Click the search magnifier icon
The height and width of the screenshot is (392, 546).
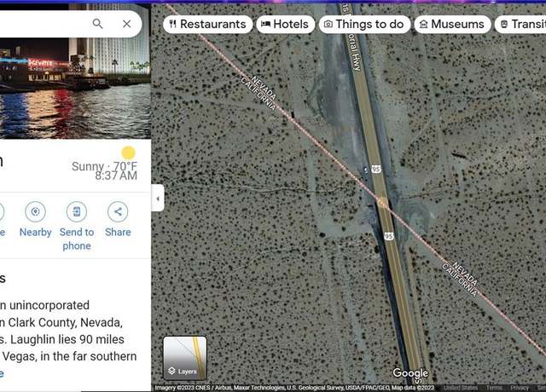pyautogui.click(x=97, y=24)
